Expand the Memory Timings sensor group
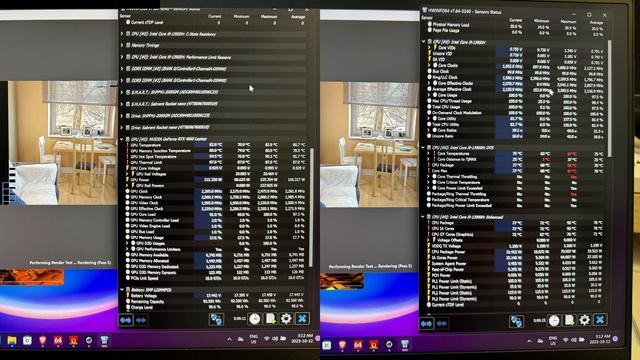The height and width of the screenshot is (360, 640). [122, 45]
